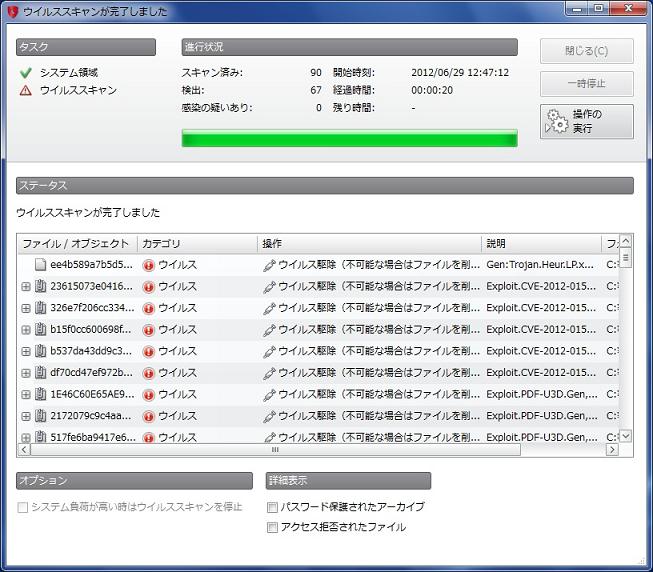Expand the df70cd47ef972b archive row
This screenshot has width=653, height=572.
(26, 373)
